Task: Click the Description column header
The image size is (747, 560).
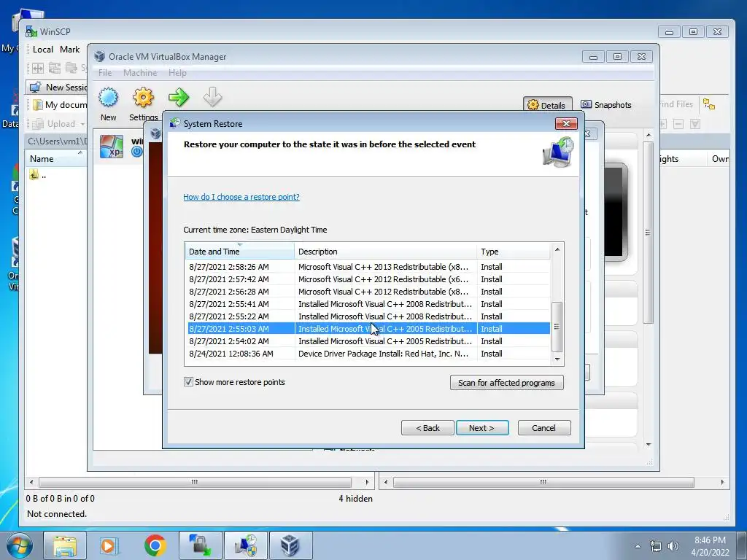Action: (x=385, y=252)
